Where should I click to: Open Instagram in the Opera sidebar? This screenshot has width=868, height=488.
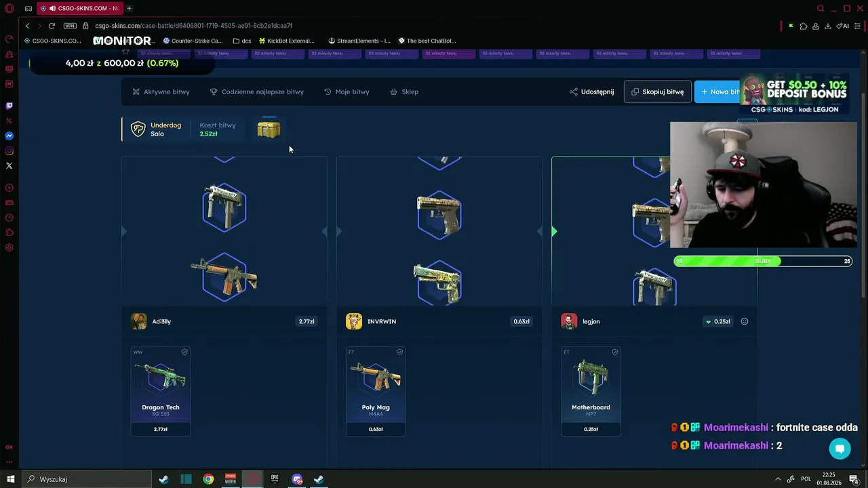click(x=9, y=150)
